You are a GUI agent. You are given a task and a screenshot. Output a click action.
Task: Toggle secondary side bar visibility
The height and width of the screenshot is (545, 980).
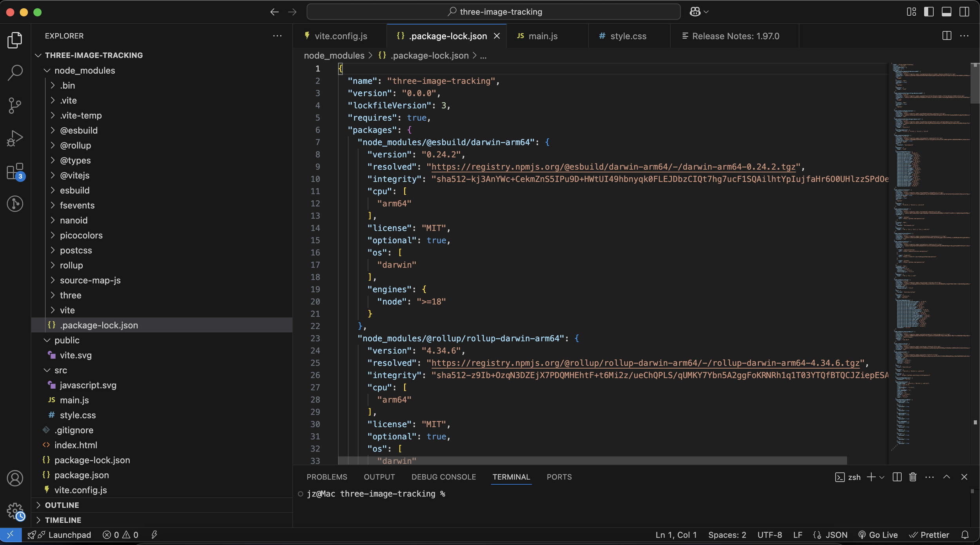coord(964,12)
